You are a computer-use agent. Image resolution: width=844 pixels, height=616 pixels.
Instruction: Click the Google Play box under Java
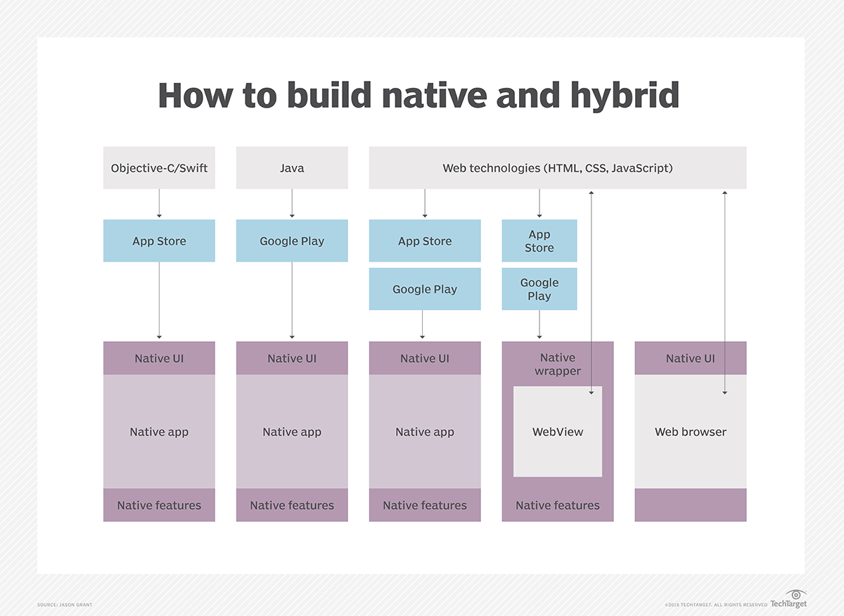[x=292, y=241]
